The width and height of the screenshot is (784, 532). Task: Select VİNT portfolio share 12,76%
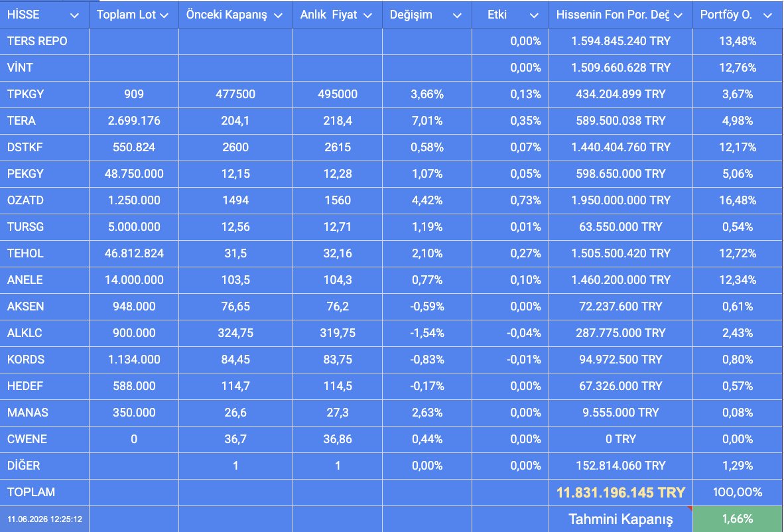click(x=738, y=68)
